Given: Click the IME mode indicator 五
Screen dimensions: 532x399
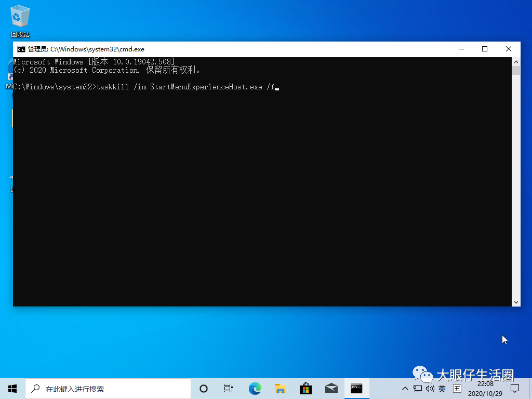Looking at the screenshot, I should 457,389.
